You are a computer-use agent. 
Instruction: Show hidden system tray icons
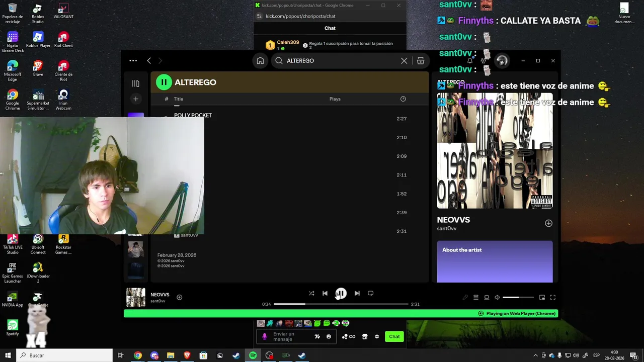click(x=535, y=355)
